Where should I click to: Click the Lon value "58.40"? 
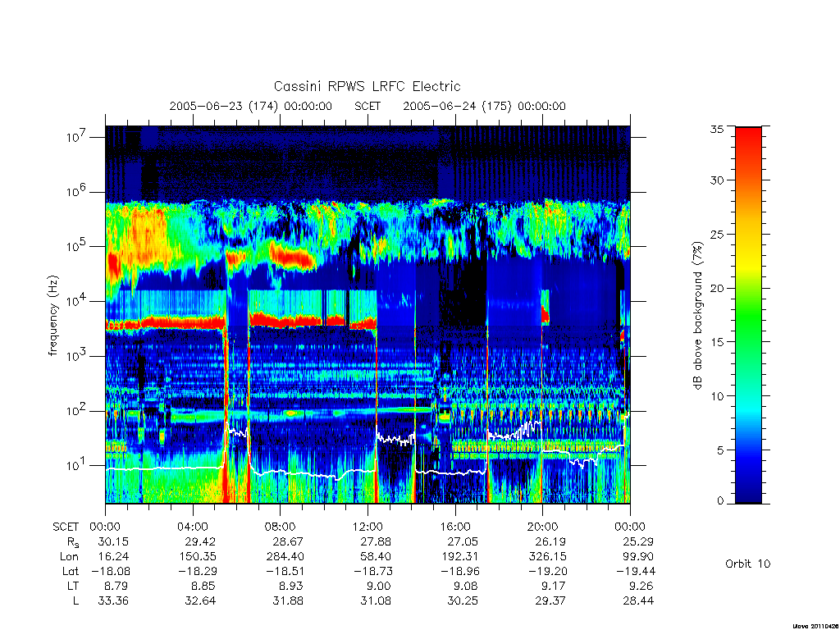(376, 557)
